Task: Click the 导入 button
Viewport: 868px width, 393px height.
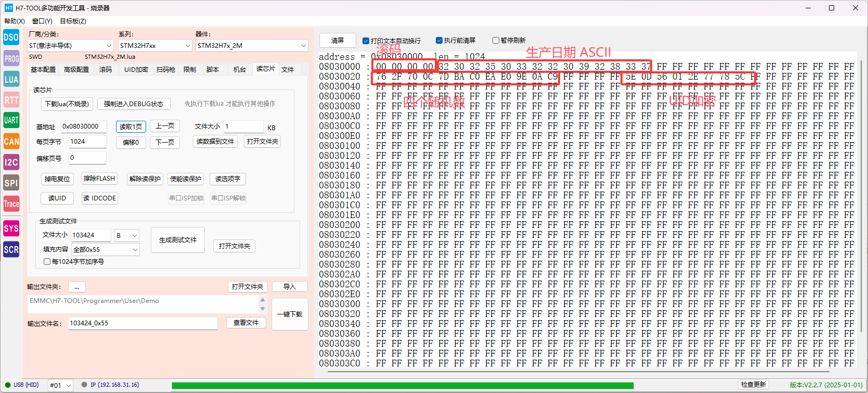Action: (x=290, y=287)
